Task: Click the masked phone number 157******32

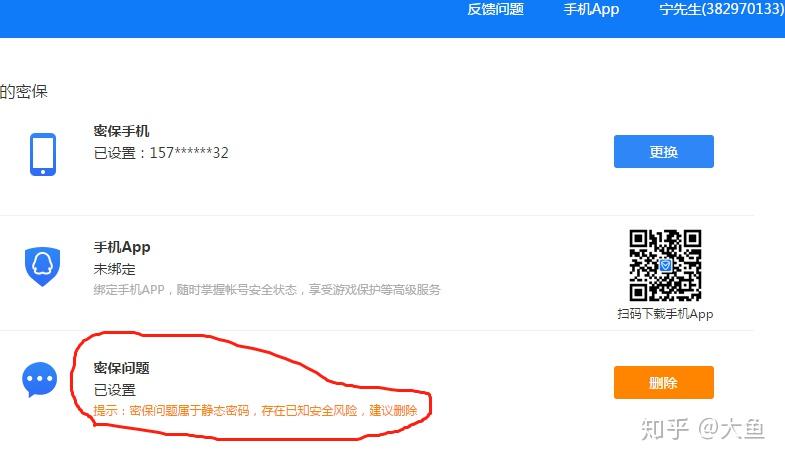Action: [x=189, y=153]
